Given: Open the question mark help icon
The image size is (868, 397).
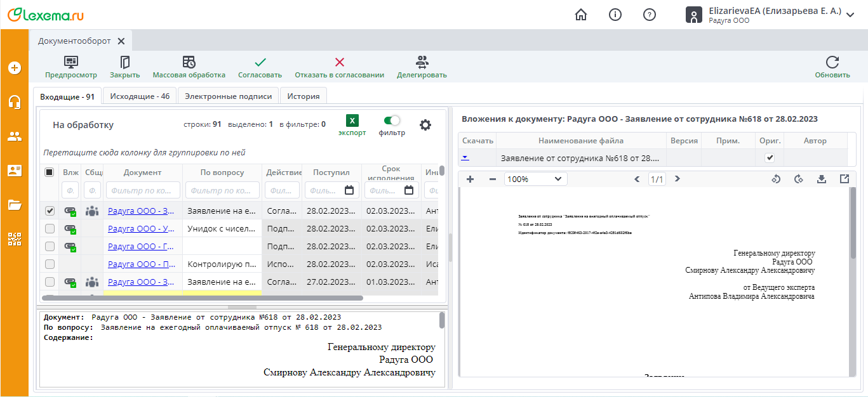Looking at the screenshot, I should pos(649,15).
